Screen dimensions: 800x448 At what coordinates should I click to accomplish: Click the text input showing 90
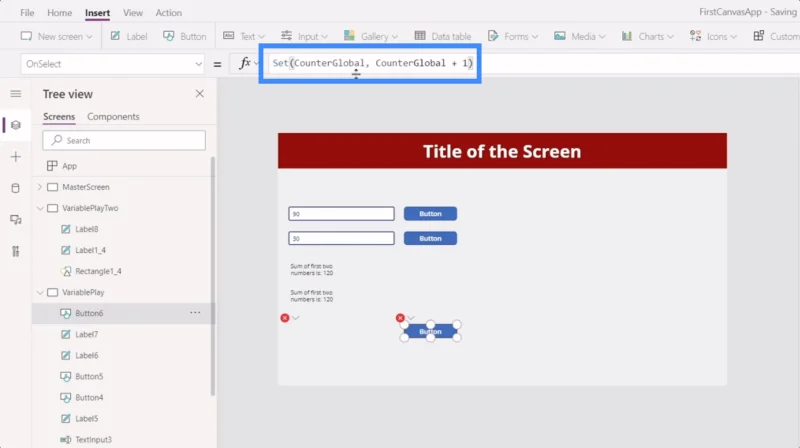341,214
